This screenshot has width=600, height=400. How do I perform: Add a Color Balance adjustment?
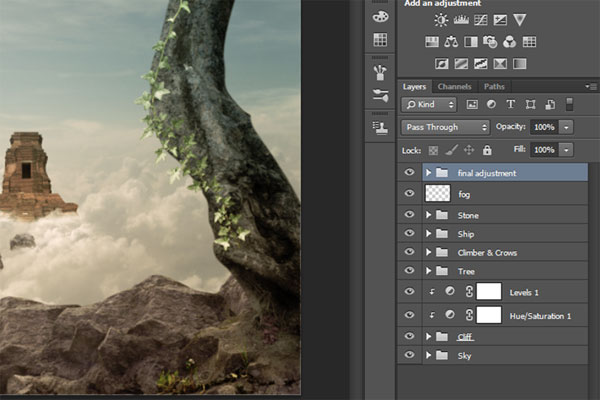point(452,42)
